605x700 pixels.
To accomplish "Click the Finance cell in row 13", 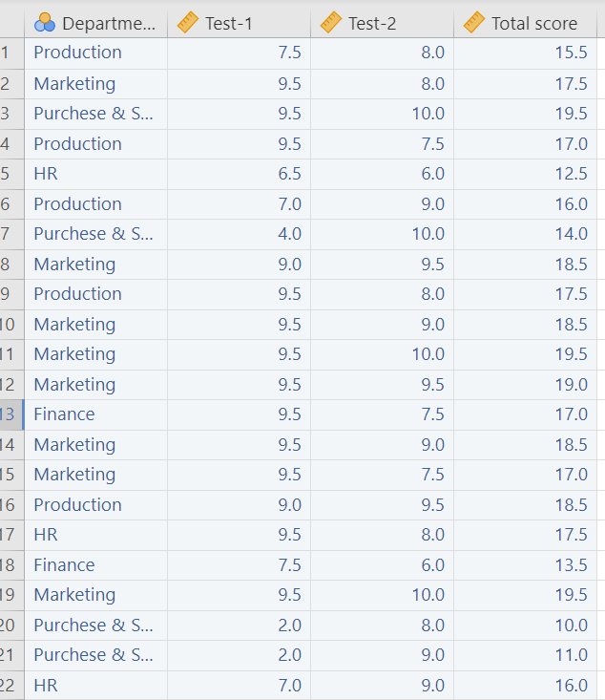I will click(64, 414).
